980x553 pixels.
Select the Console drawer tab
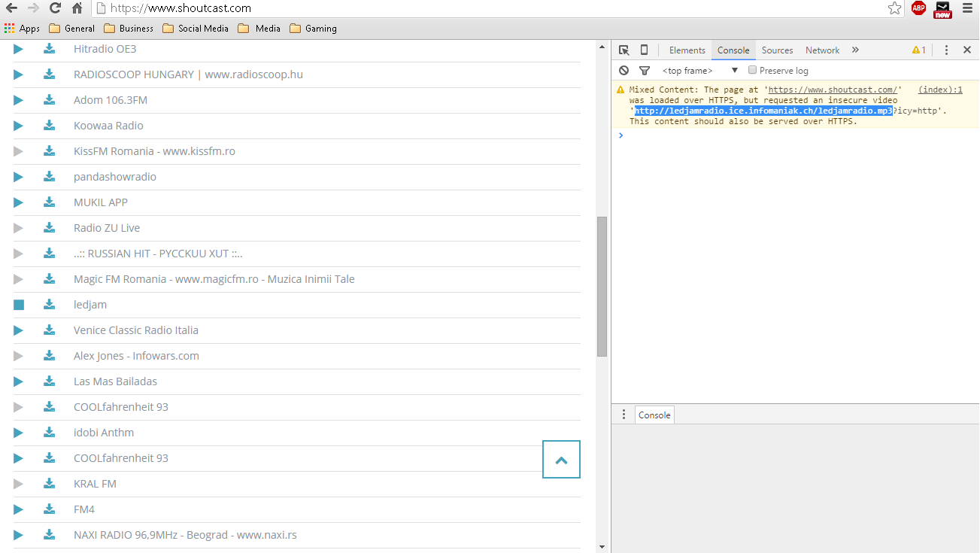click(x=654, y=415)
